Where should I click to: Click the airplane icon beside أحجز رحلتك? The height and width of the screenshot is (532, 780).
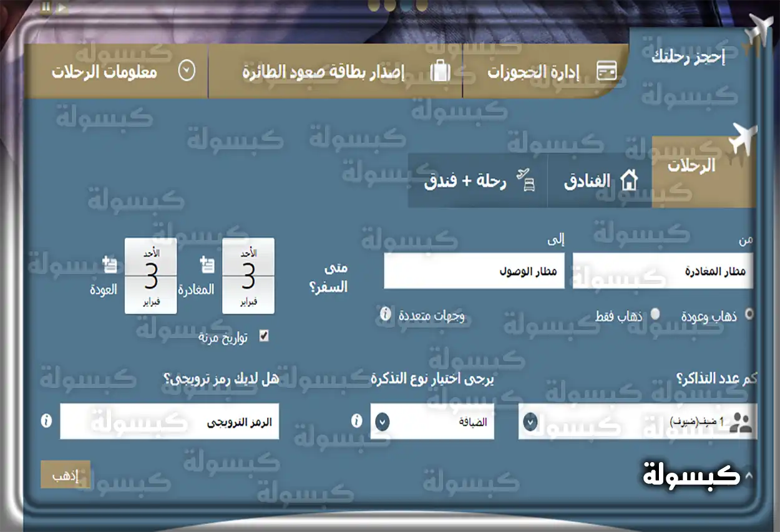[760, 28]
